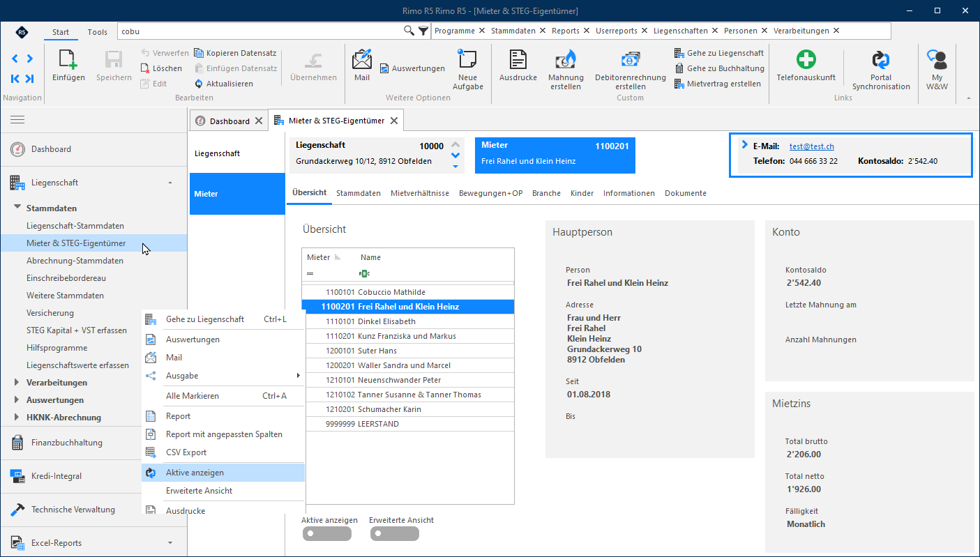Screen dimensions: 980x557
Task: Switch to the Mietverhältnisse tab
Action: (420, 193)
